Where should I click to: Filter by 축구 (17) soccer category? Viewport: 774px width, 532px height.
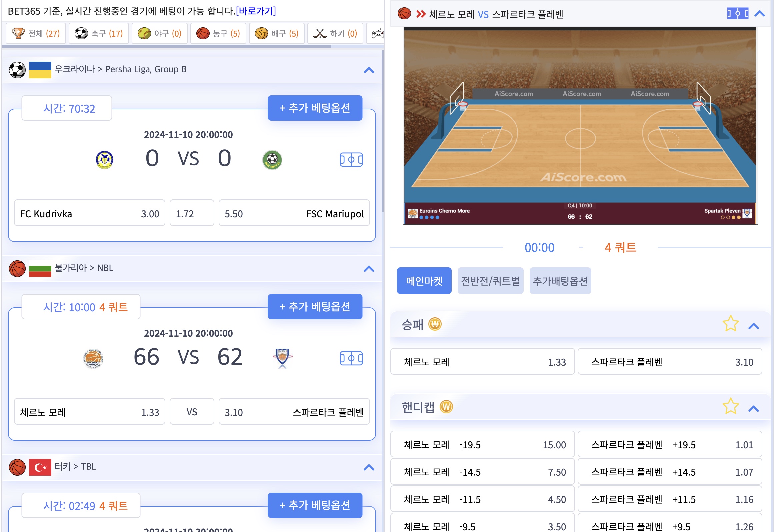[x=99, y=33]
